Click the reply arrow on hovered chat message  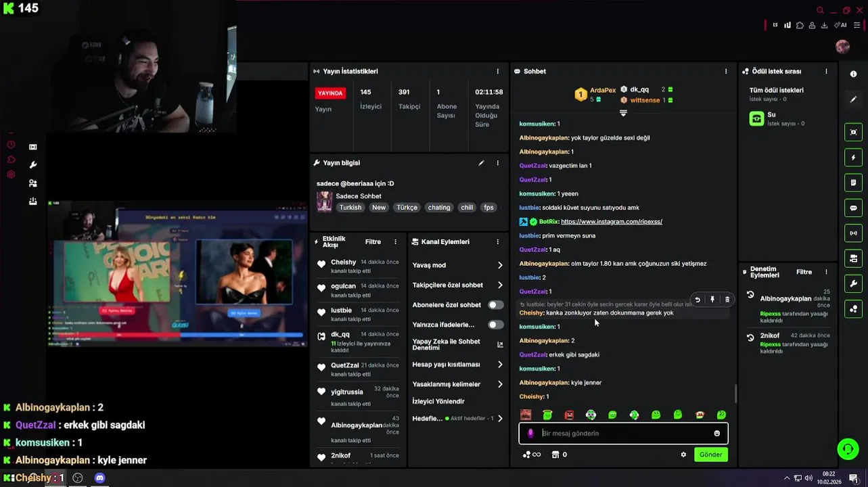click(x=698, y=300)
